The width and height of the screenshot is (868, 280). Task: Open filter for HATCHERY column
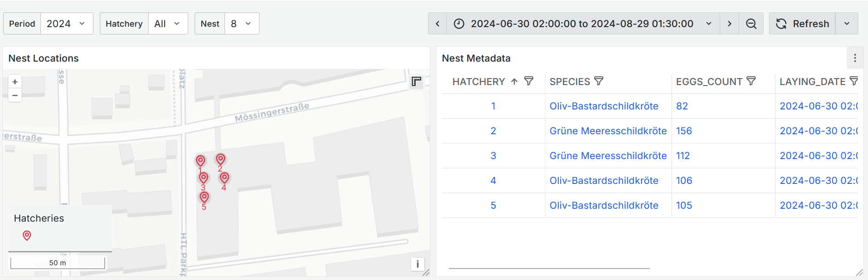point(529,81)
